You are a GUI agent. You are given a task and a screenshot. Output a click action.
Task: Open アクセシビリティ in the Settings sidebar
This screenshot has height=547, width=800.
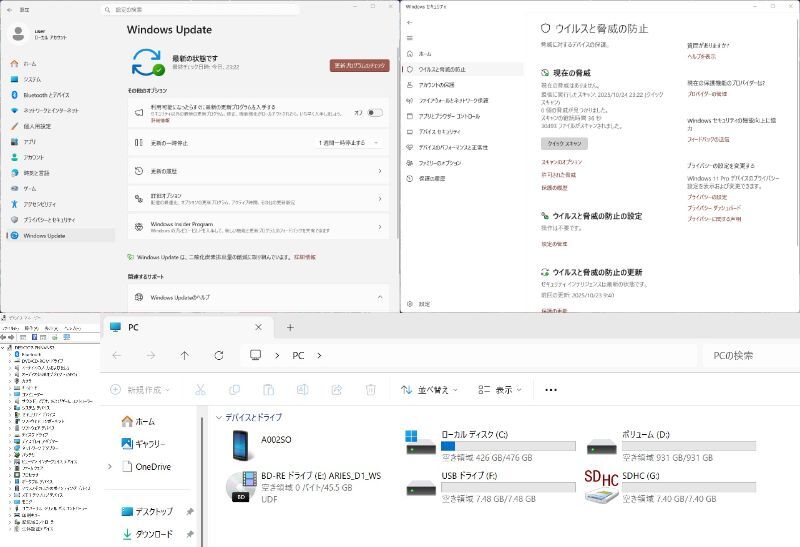(60, 204)
